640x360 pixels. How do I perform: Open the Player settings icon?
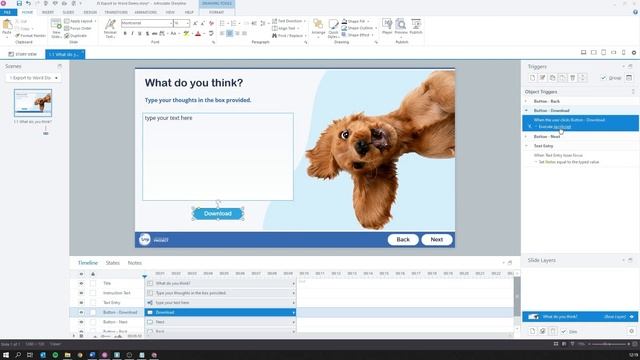click(387, 27)
